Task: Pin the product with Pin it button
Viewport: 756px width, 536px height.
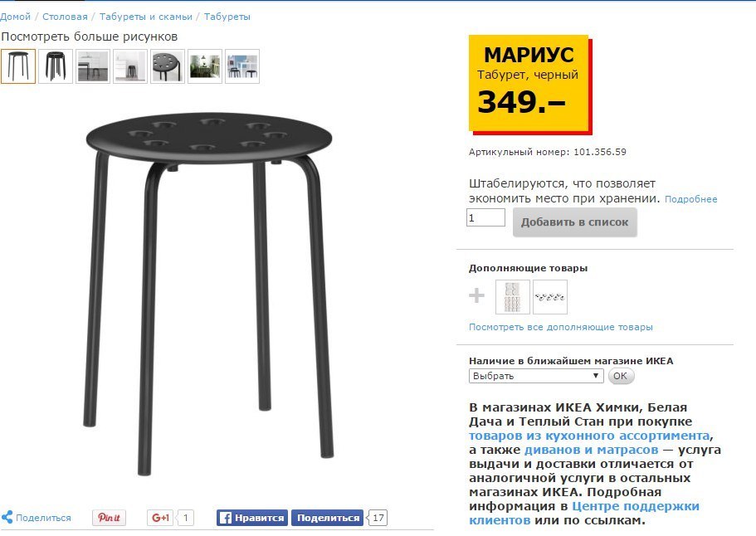Action: [109, 518]
